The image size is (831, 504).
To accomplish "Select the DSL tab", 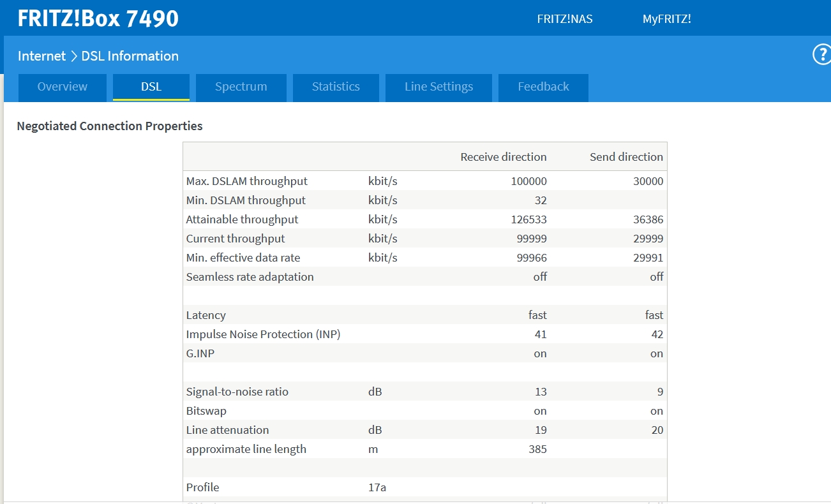I will [x=151, y=87].
